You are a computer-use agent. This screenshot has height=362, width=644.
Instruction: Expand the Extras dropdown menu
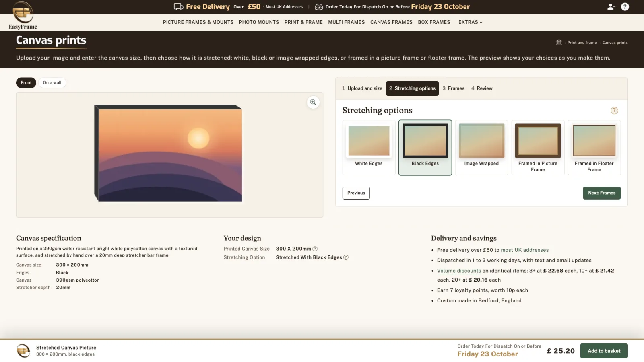click(x=470, y=22)
